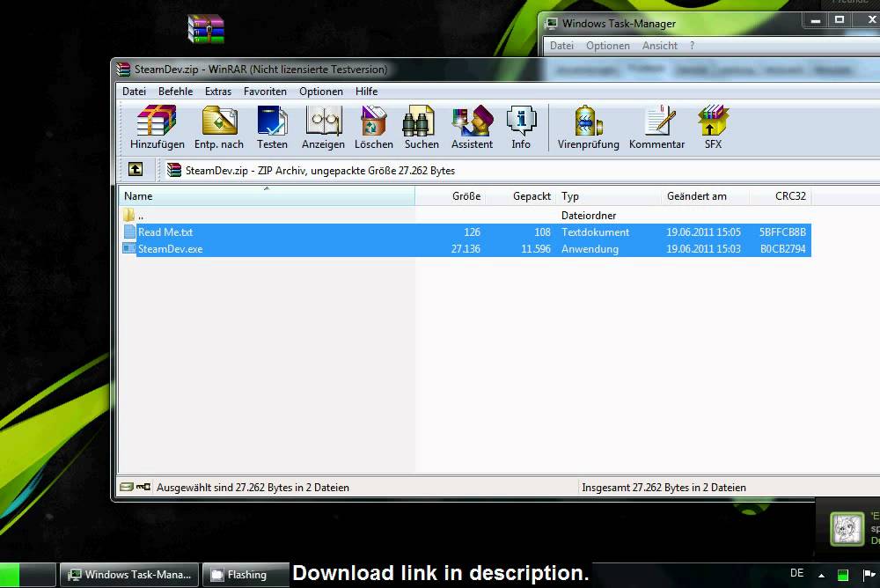Click the 'Insgesamt 27.262 Bytes' status text
The height and width of the screenshot is (588, 880).
[664, 488]
